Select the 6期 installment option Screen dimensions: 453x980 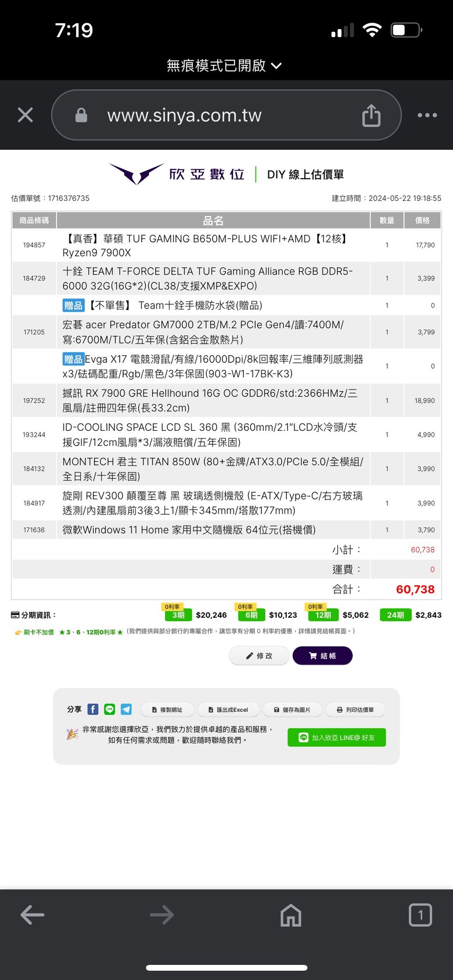[251, 615]
